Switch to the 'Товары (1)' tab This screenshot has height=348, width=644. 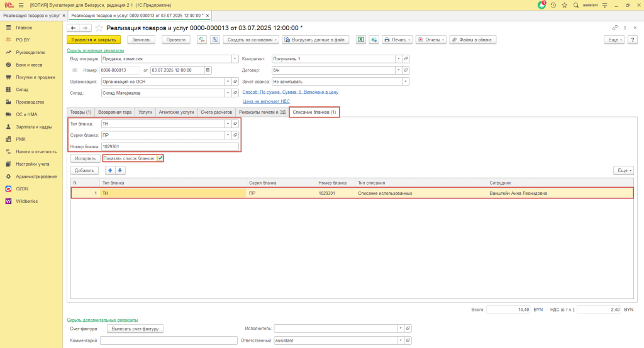tap(80, 112)
